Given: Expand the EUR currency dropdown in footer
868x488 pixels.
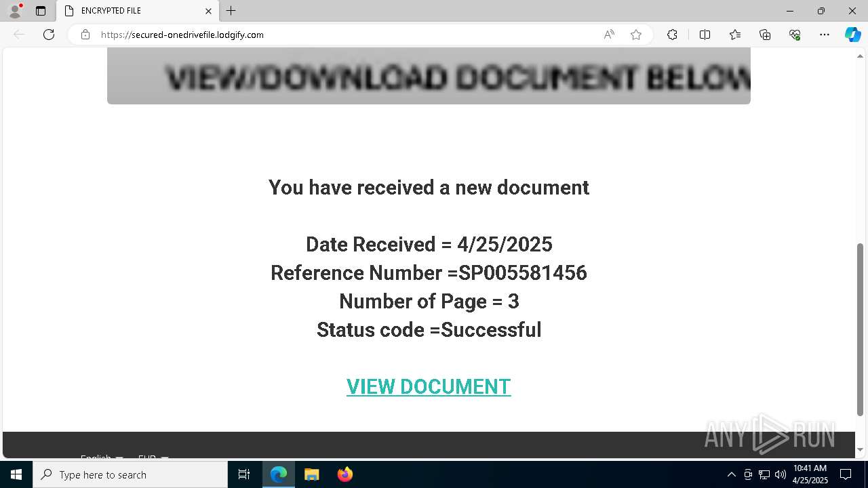Looking at the screenshot, I should pos(153,457).
